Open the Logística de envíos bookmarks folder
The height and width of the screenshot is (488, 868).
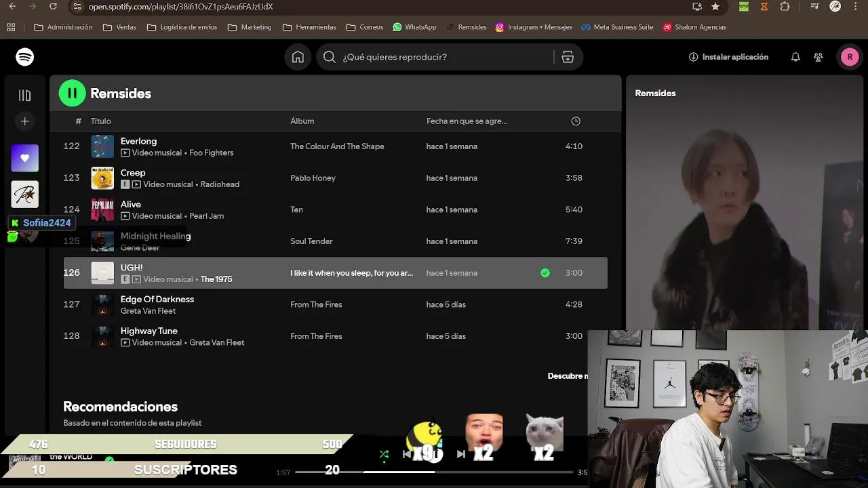pyautogui.click(x=182, y=27)
